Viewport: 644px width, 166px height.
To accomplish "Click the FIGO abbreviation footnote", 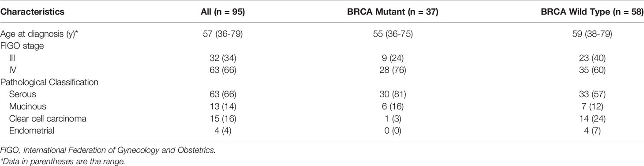I will (109, 151).
